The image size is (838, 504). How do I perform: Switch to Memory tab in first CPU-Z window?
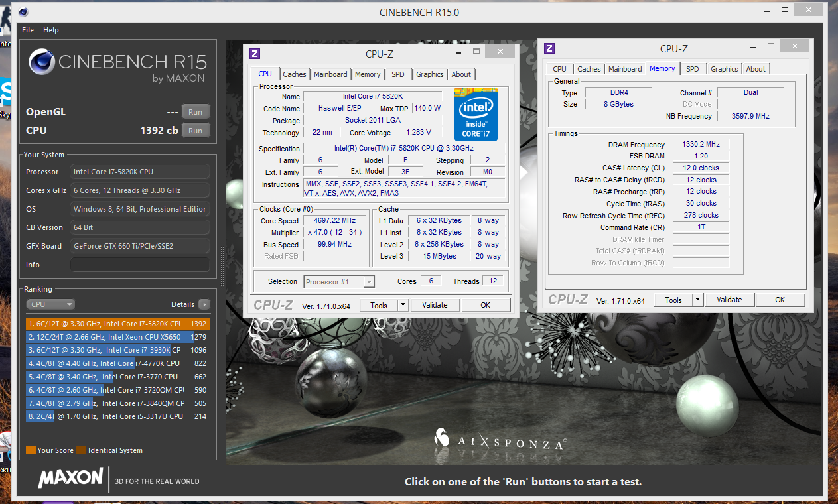tap(368, 74)
